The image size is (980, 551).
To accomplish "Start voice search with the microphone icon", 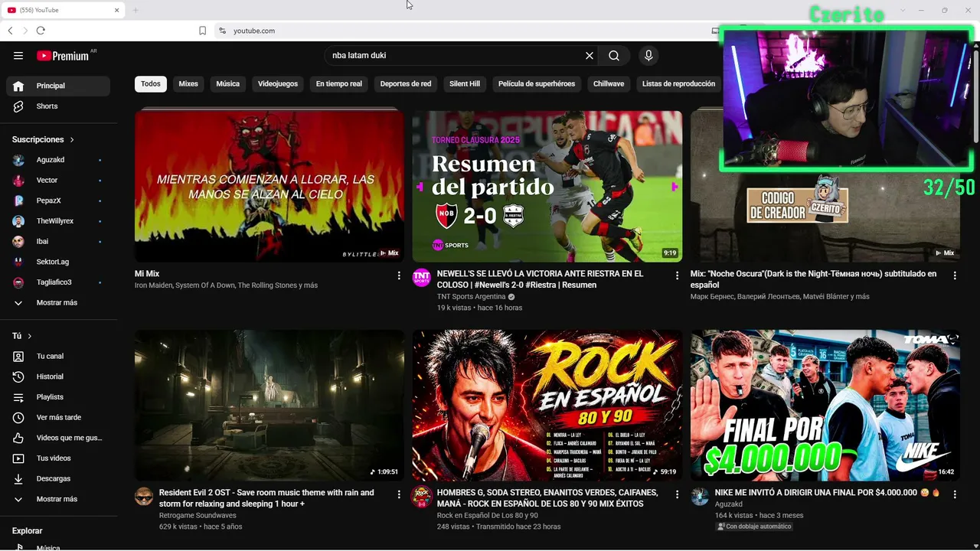I will [x=648, y=56].
